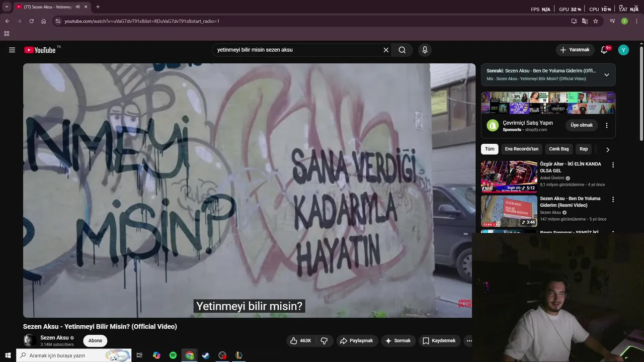Dislike the Sezen Aksu video
The image size is (644, 362).
point(324,340)
